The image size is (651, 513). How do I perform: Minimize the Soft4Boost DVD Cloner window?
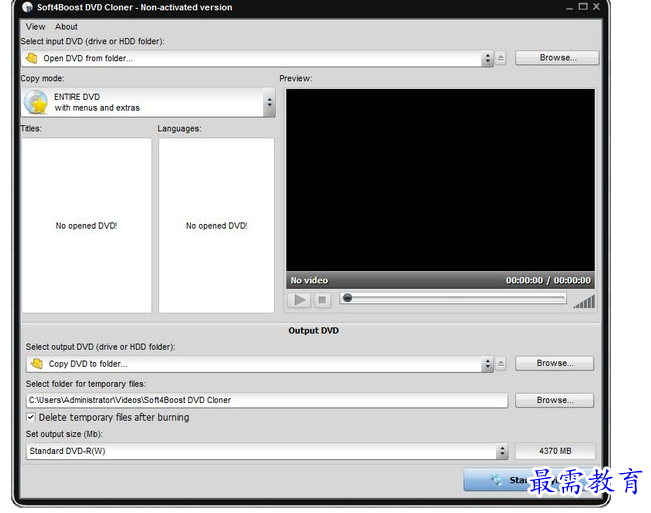coord(569,7)
